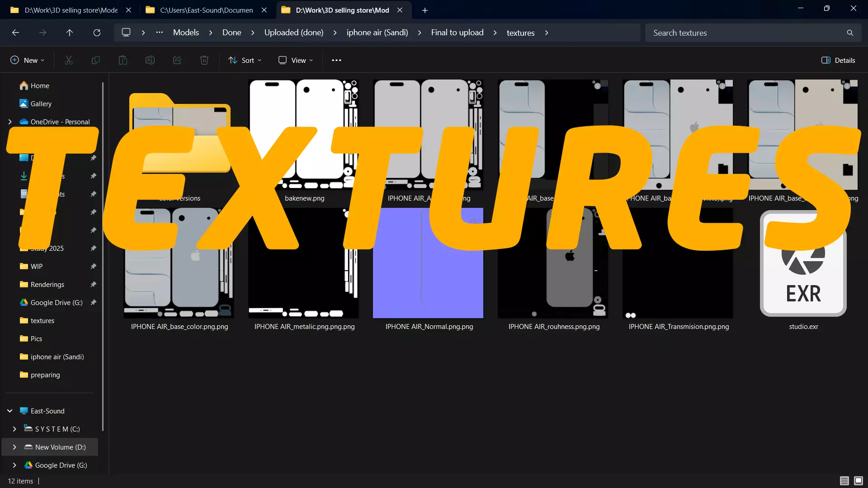Click the Up one level arrow
Viewport: 868px width, 488px height.
pos(70,33)
